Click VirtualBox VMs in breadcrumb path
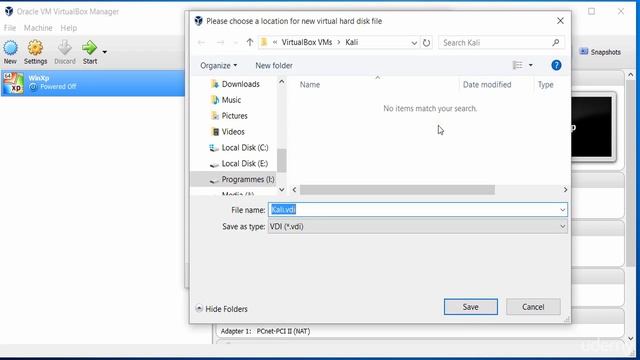 tap(307, 42)
